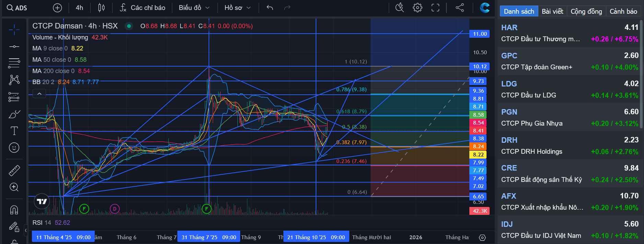The width and height of the screenshot is (644, 244).
Task: Click the 21 Tháng 10 '25 date label
Action: [316, 237]
